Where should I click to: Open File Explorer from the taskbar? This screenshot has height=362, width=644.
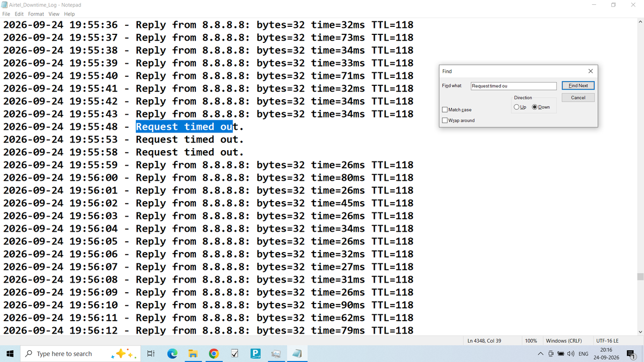pyautogui.click(x=193, y=354)
